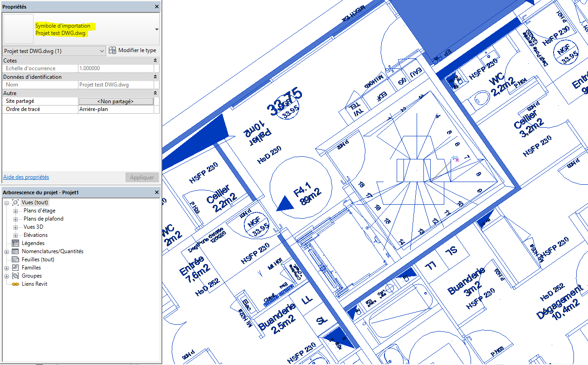This screenshot has width=588, height=365.
Task: Click the Nomenclatures/Quantités table icon
Action: [15, 251]
